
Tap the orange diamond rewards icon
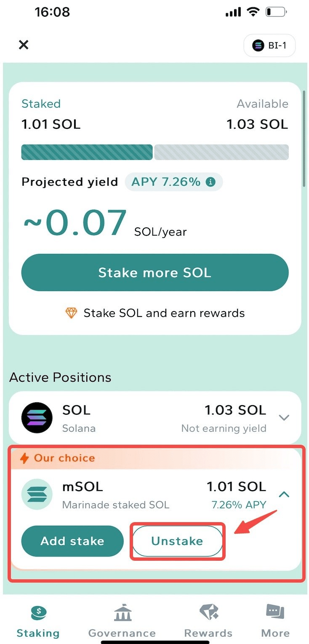[x=71, y=313]
